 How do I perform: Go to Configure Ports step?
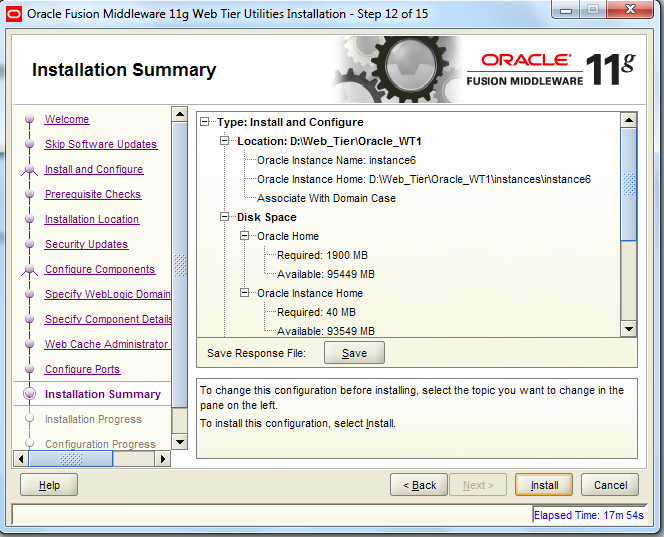83,369
